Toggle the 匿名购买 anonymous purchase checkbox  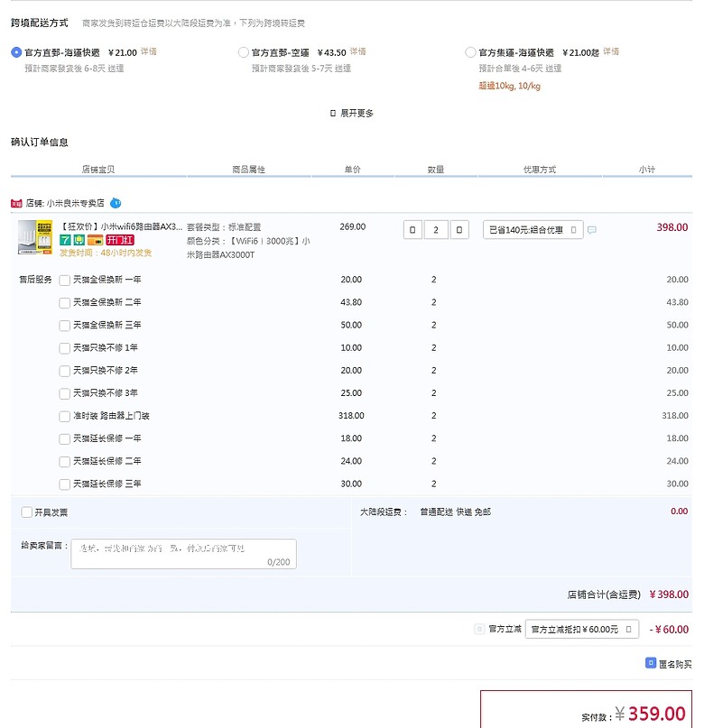coord(651,663)
